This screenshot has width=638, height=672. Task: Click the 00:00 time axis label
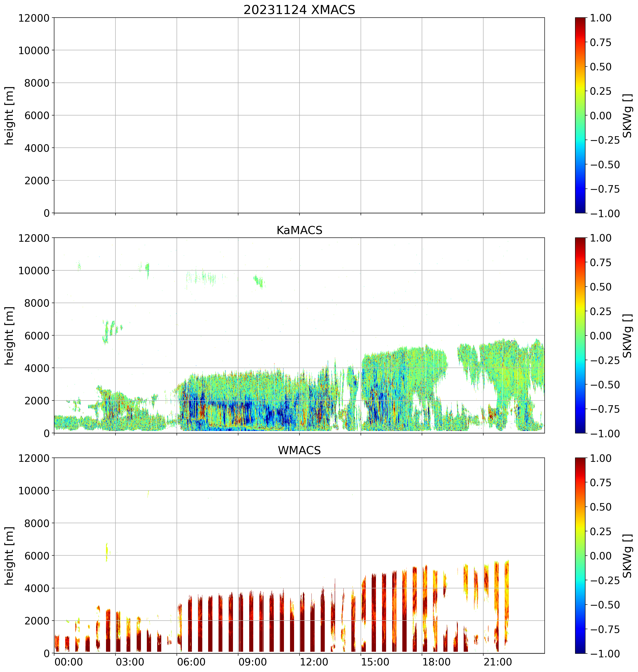69,662
